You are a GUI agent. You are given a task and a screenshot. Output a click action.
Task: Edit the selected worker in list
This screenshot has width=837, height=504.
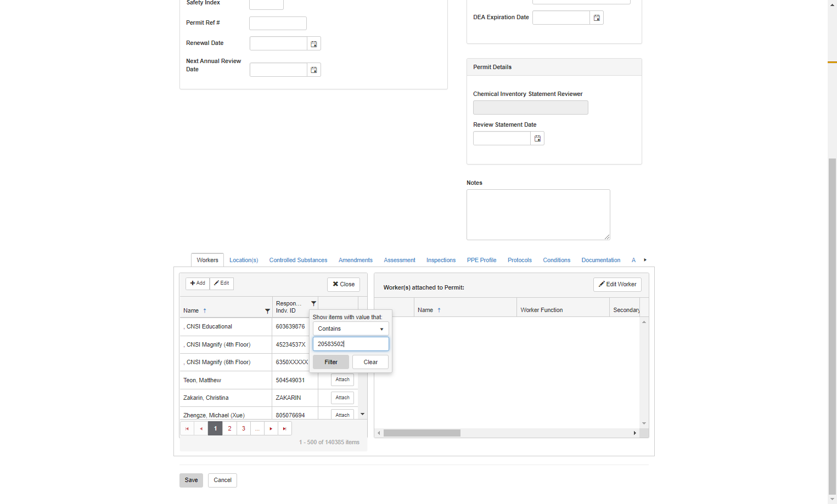pyautogui.click(x=222, y=283)
